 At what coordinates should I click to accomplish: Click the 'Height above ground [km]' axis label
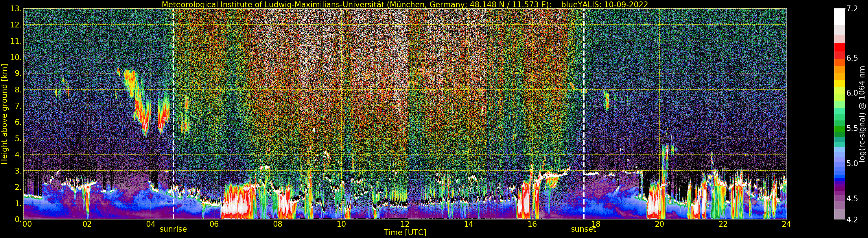pos(4,114)
